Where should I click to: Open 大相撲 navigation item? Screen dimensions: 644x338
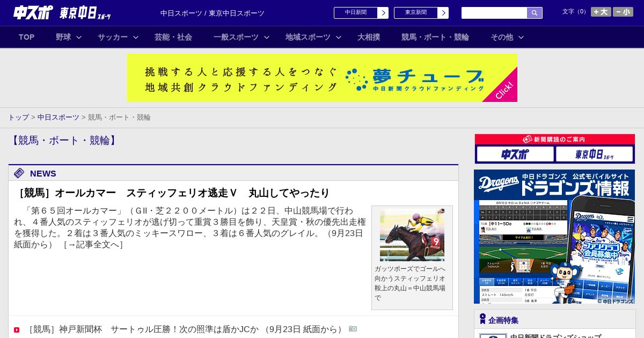[369, 37]
